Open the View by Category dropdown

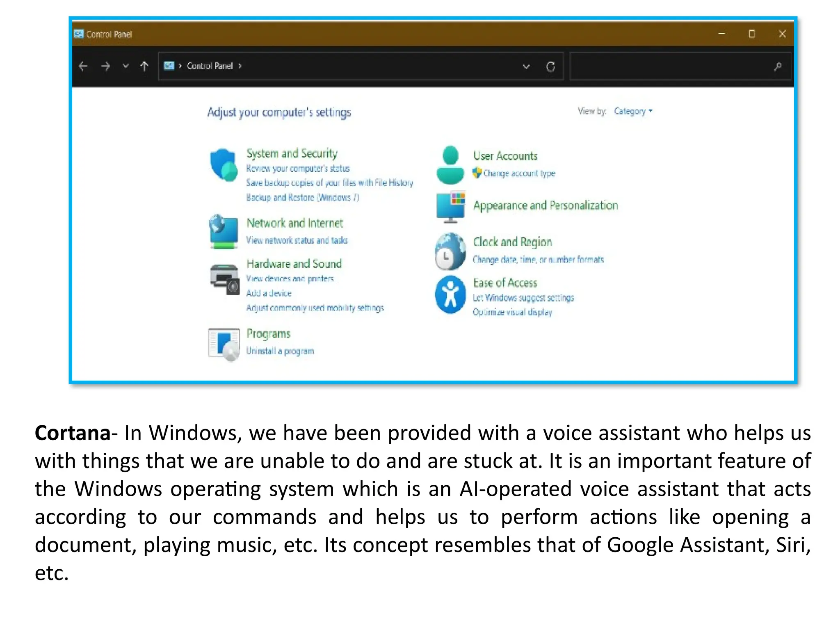tap(633, 111)
